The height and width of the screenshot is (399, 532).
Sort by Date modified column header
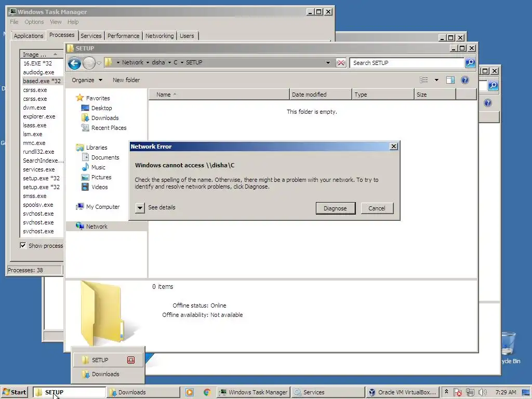(321, 95)
